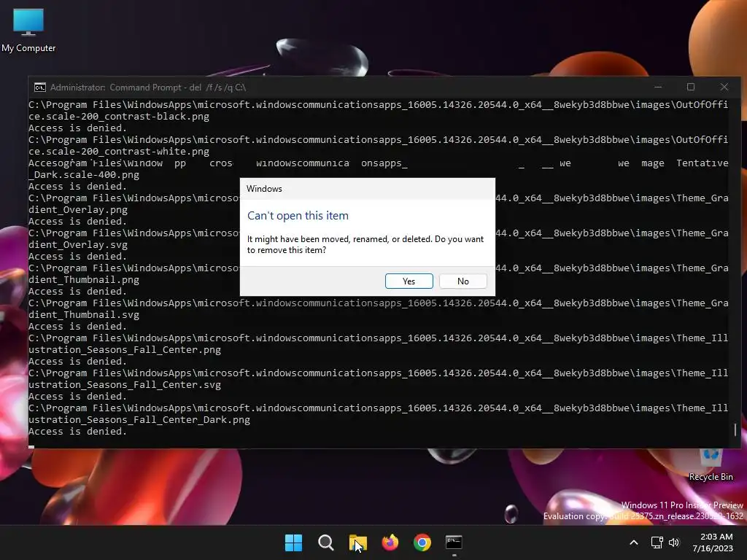Image resolution: width=747 pixels, height=560 pixels.
Task: Click the Command Prompt vertical scrollbar thumb
Action: [x=735, y=429]
